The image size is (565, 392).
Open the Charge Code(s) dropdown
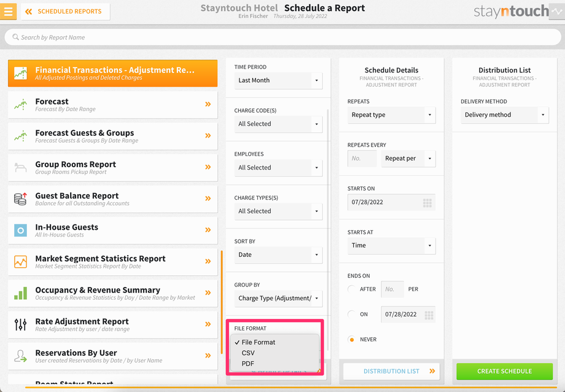(278, 124)
